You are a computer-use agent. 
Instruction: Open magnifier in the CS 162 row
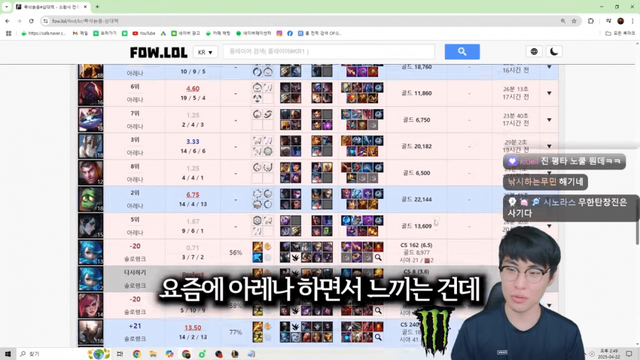[378, 258]
